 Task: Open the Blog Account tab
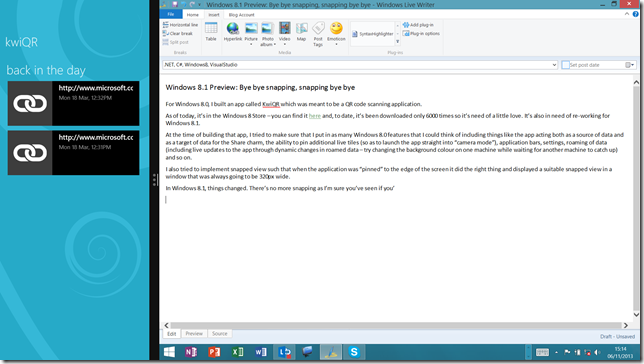(242, 15)
